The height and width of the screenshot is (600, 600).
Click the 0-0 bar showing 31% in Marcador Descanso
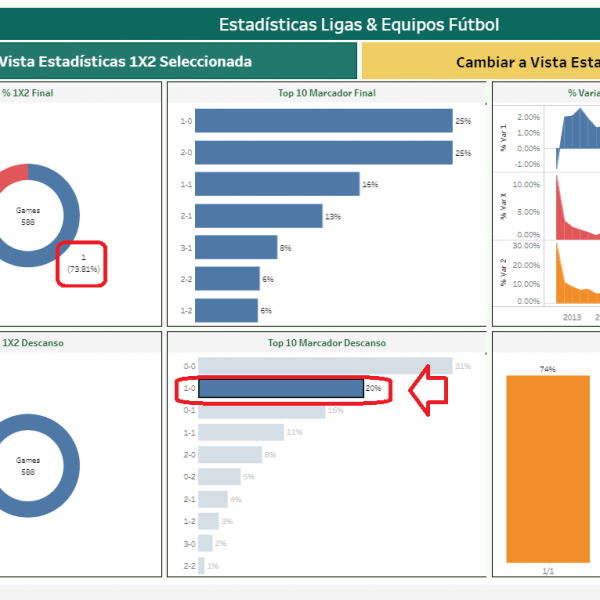click(x=324, y=367)
